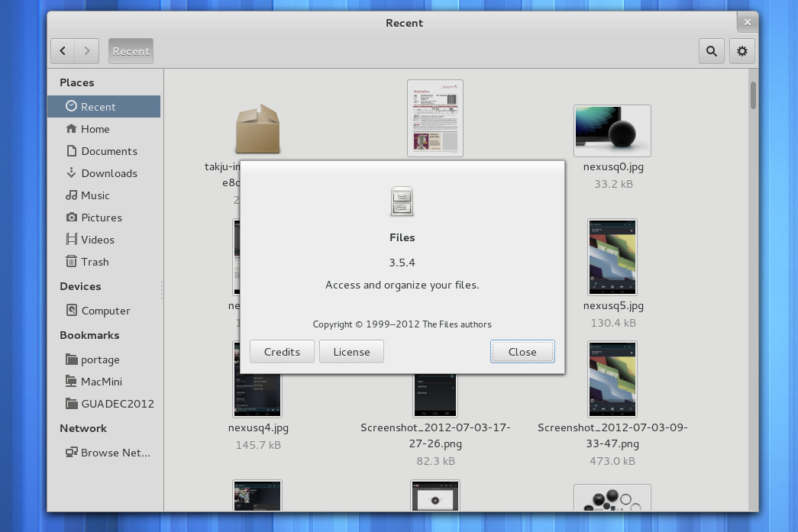This screenshot has height=532, width=798.
Task: Click the back navigation arrow
Action: coord(63,51)
